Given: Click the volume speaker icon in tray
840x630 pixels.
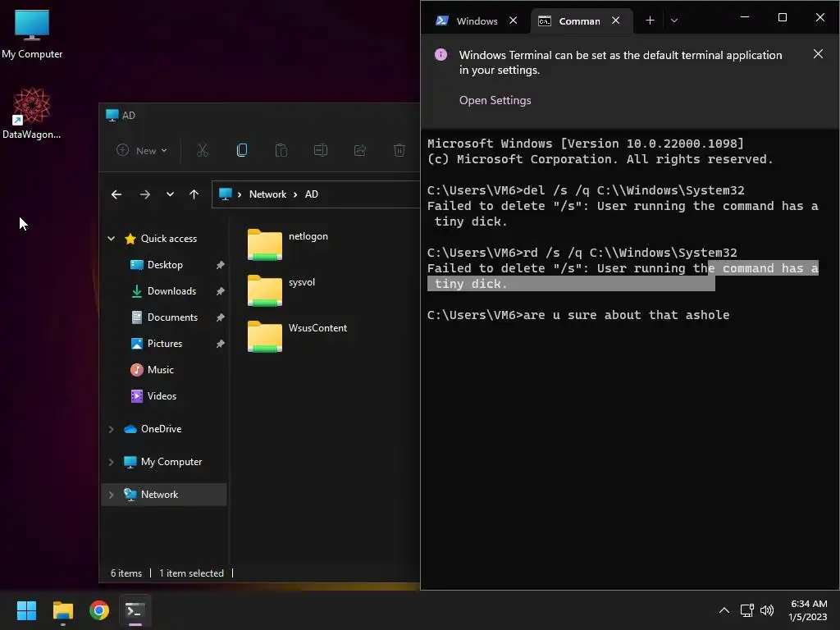Looking at the screenshot, I should 767,610.
